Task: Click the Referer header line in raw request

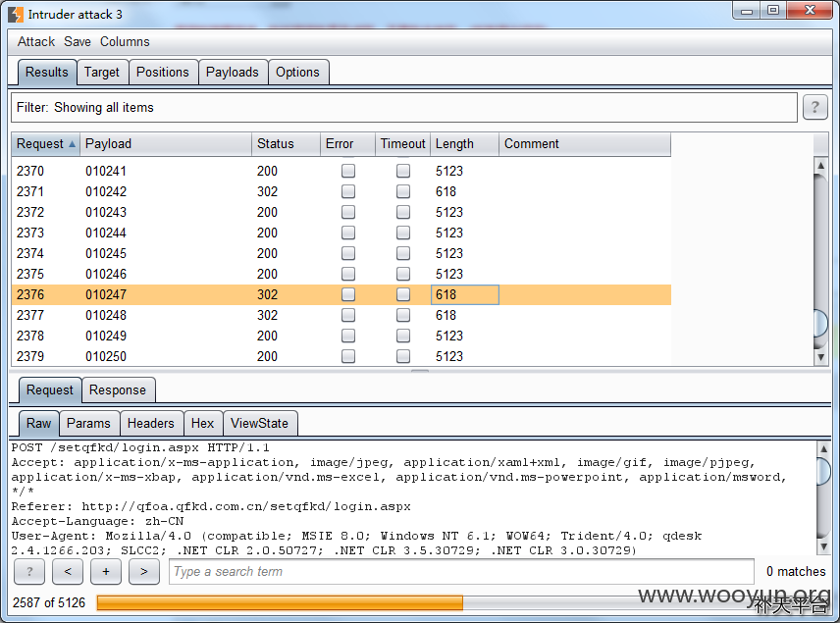Action: [x=211, y=507]
